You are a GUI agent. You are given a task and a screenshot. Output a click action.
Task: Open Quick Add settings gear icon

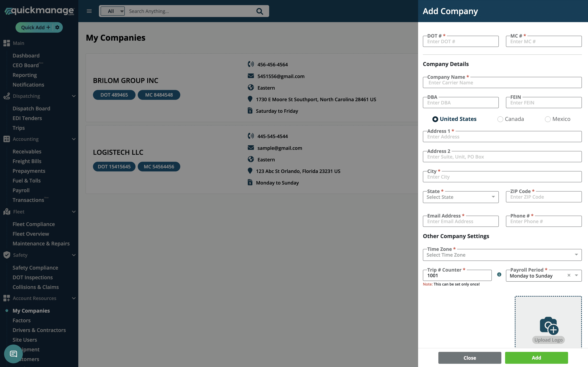point(57,27)
